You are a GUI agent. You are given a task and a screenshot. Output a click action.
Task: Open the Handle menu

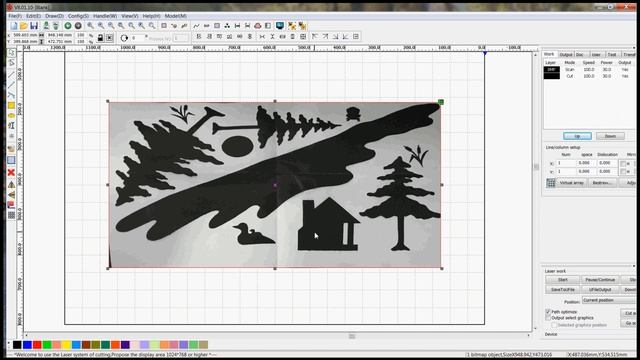click(105, 16)
